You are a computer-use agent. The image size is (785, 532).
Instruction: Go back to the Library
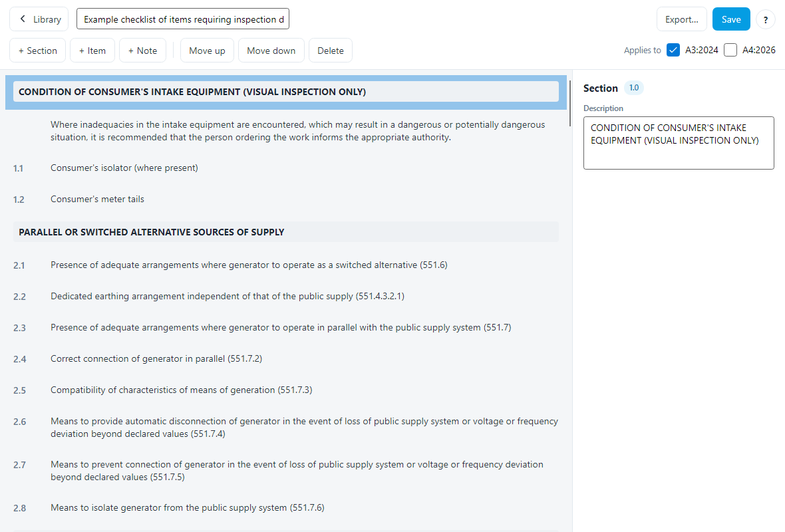point(39,19)
